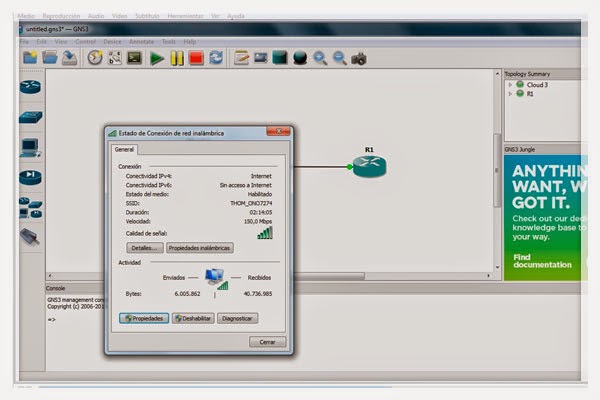Viewport: 600px width, 400px height.
Task: Open the View menu in GNS3
Action: click(60, 42)
